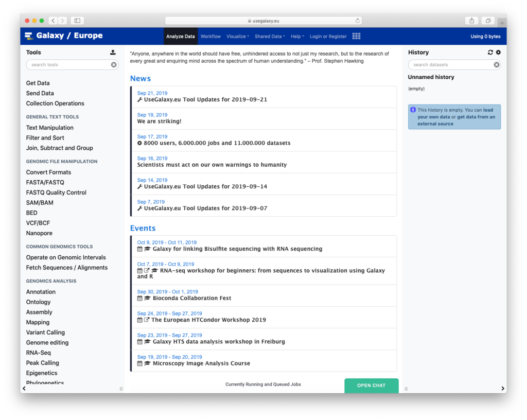527x420 pixels.
Task: Open Operate on Genomic Intervals tools
Action: pos(66,257)
